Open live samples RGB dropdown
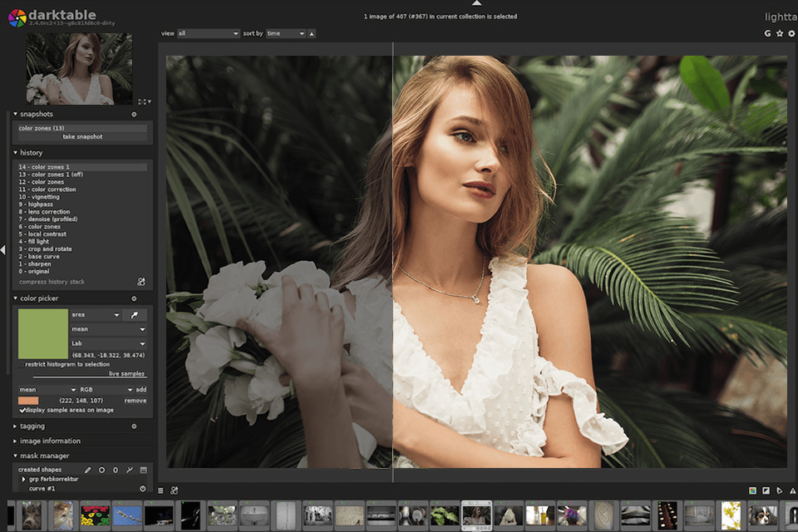Viewport: 798px width, 532px height. tap(106, 390)
